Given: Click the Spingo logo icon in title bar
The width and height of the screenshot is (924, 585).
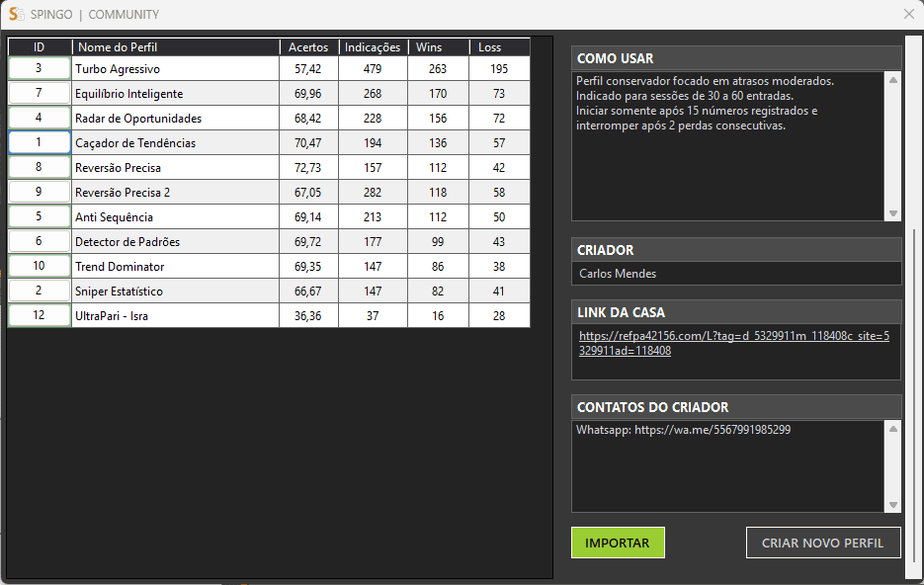Looking at the screenshot, I should point(16,14).
